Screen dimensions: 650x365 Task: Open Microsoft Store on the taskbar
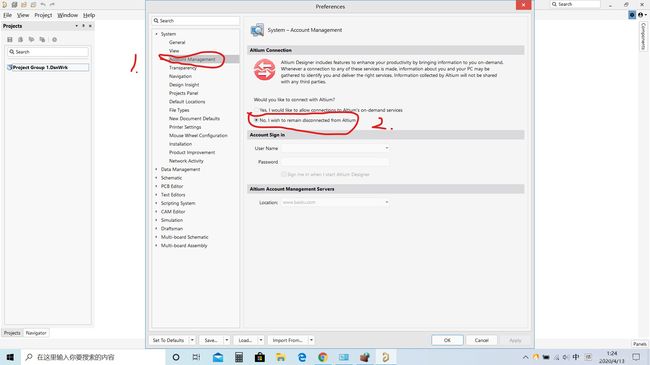(260, 357)
